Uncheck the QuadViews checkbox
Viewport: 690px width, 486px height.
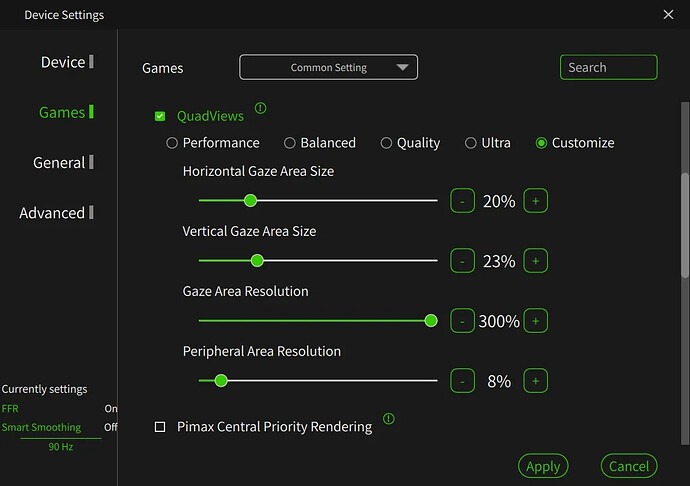point(160,117)
